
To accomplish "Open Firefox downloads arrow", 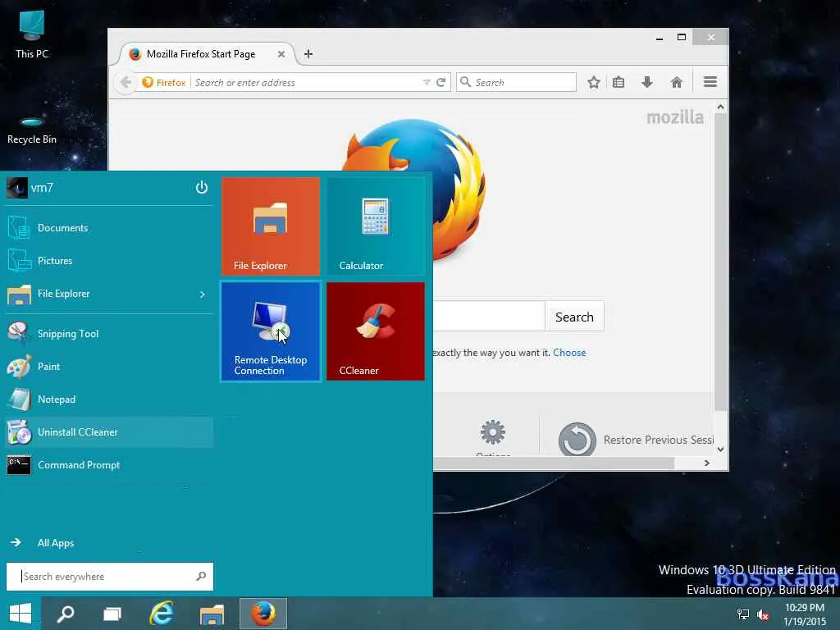I will [x=647, y=83].
